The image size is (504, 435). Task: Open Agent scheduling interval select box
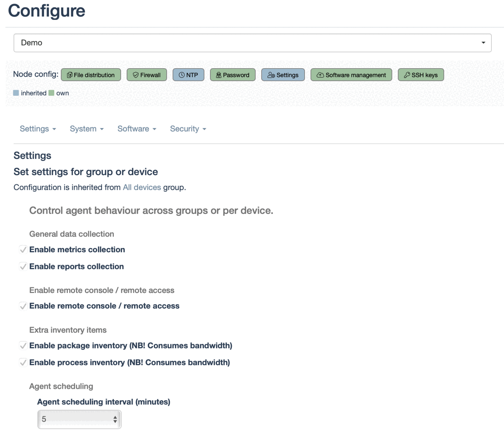79,419
